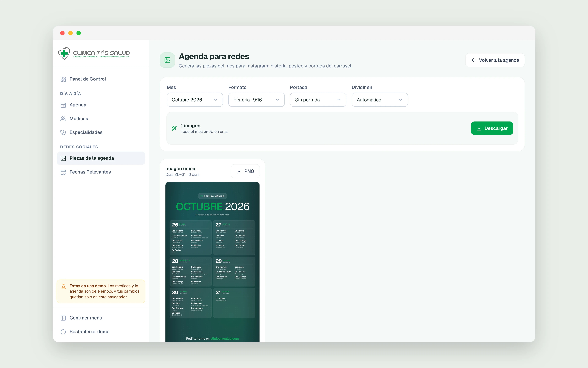Click the green image icon next to the page title
Viewport: 588px width, 368px height.
point(167,60)
